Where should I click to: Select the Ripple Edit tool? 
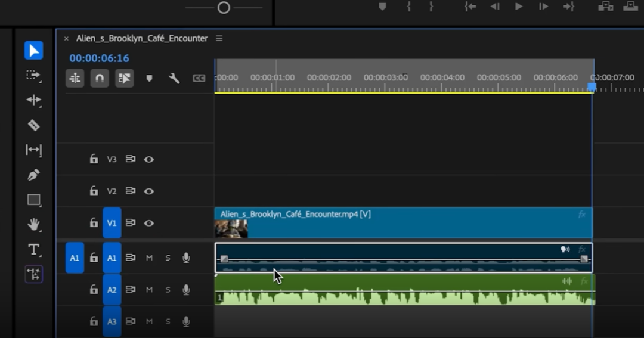pos(34,100)
